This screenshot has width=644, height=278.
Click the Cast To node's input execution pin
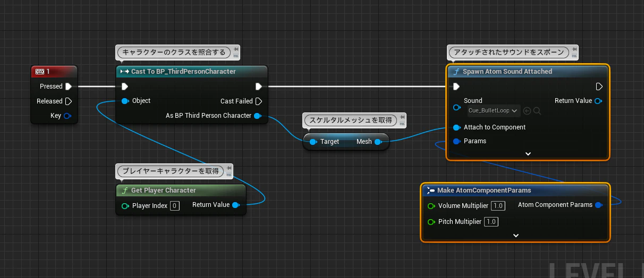(x=125, y=86)
